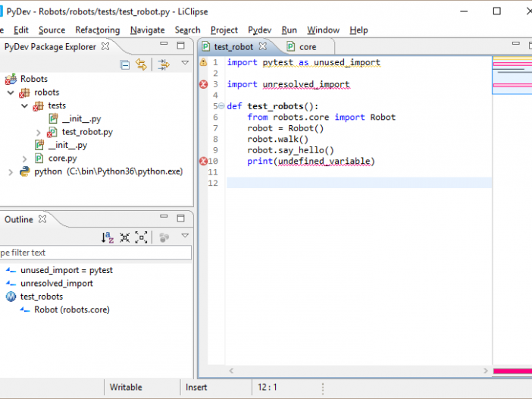Open the Navigate menu
This screenshot has width=532, height=399.
pos(147,30)
